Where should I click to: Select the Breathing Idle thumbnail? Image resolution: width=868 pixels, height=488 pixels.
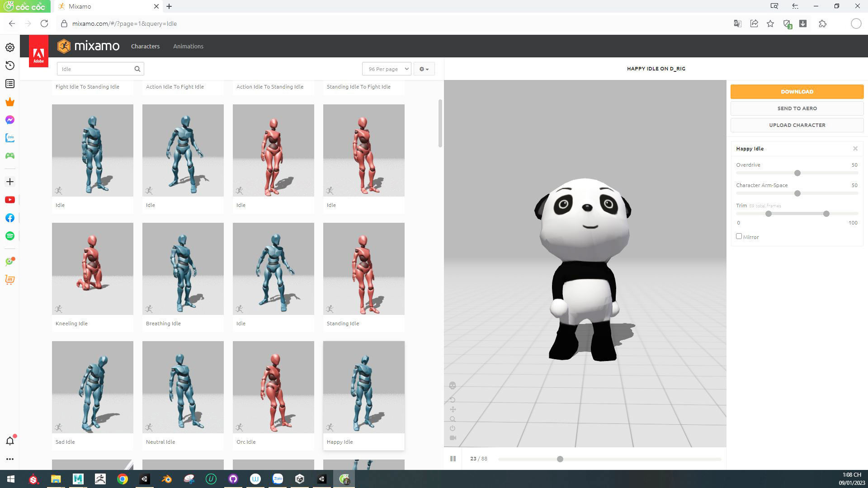coord(183,269)
